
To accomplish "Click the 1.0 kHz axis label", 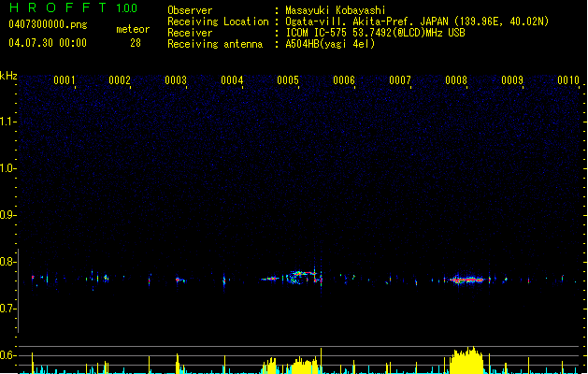I will click(x=7, y=168).
